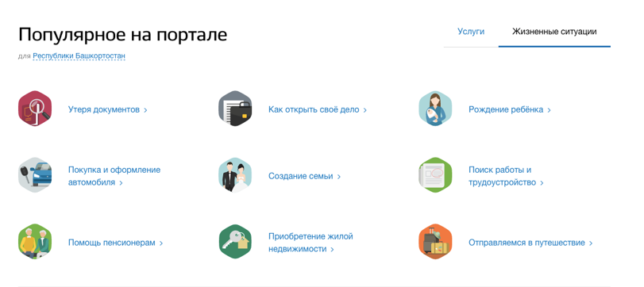
Task: Click the newspaper job search icon
Action: tap(435, 175)
